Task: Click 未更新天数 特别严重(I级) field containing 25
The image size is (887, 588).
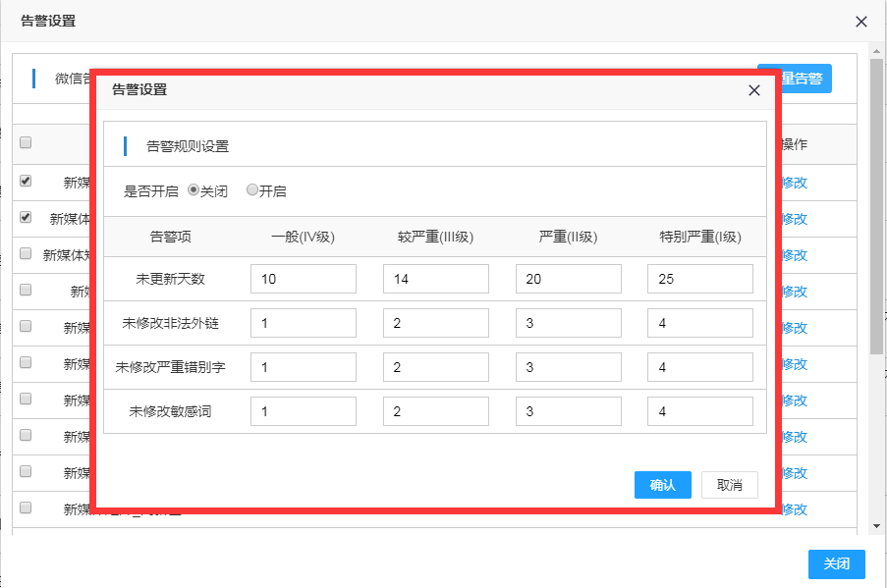Action: click(699, 279)
